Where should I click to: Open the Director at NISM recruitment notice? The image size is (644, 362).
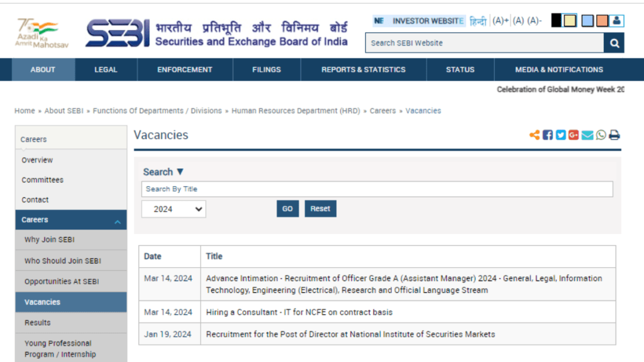click(x=350, y=334)
